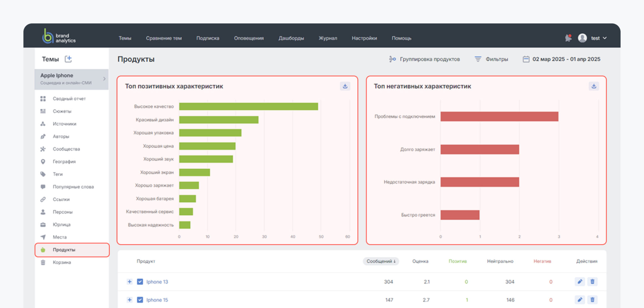
Task: Click the Хорошая цена chart label
Action: tap(158, 146)
